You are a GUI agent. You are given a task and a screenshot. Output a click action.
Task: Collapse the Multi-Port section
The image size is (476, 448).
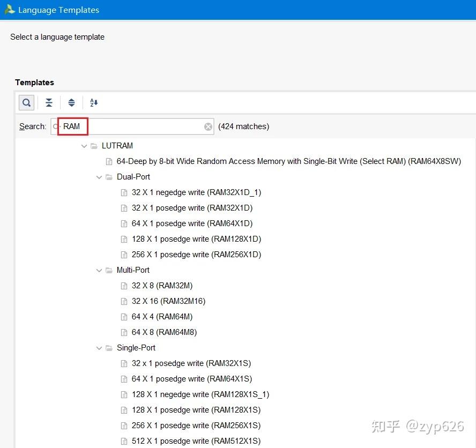click(x=99, y=270)
